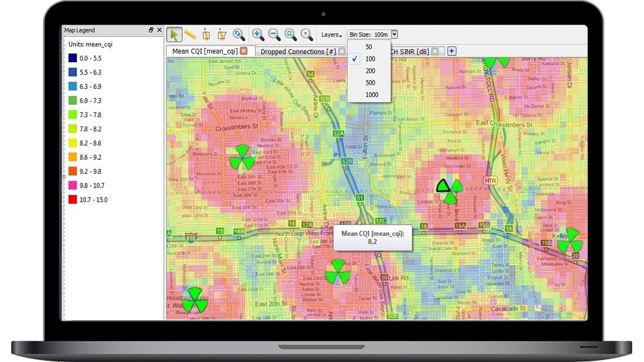Select the Mean CQI [mean_cqi] tab
The width and height of the screenshot is (644, 362).
(204, 51)
